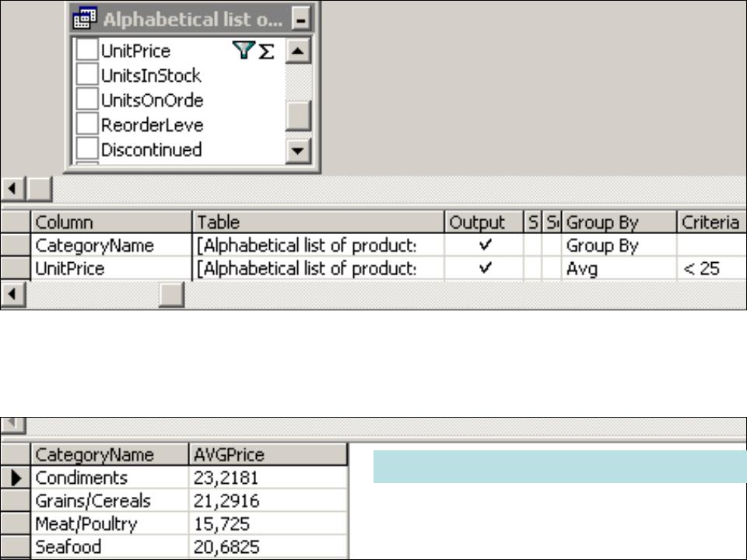Select the CategoryName cell in Column grid
The height and width of the screenshot is (560, 747).
111,245
